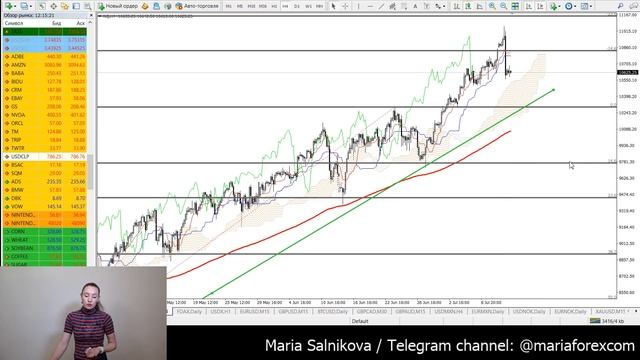640x360 pixels.
Task: Expand the Profiles dropdown arrow
Action: coord(31,6)
